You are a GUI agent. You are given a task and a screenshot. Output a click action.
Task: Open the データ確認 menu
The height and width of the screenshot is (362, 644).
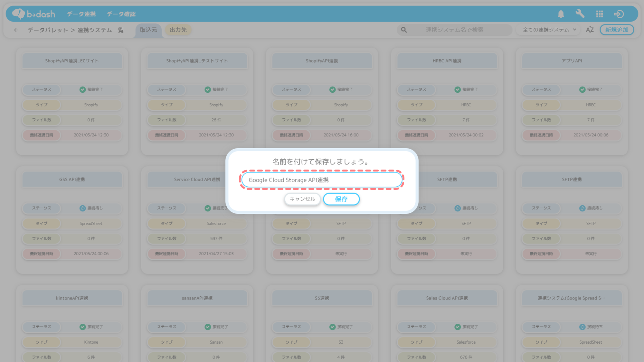(x=121, y=14)
